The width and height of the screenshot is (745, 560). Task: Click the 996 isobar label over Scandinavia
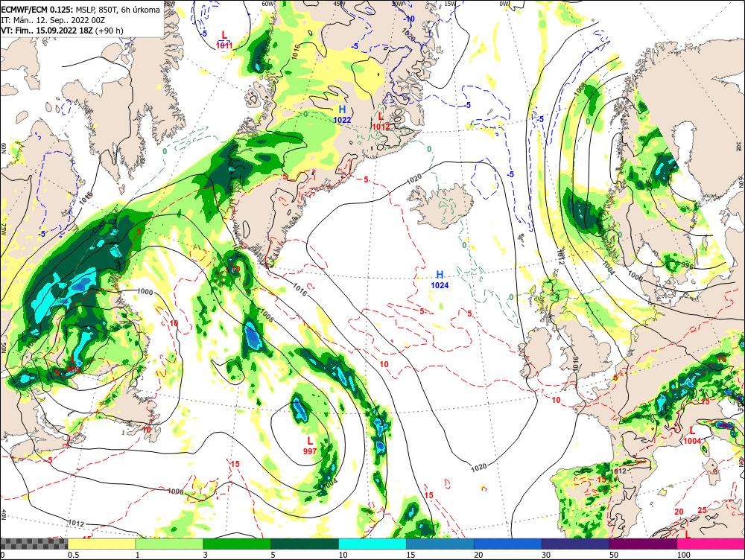687,265
